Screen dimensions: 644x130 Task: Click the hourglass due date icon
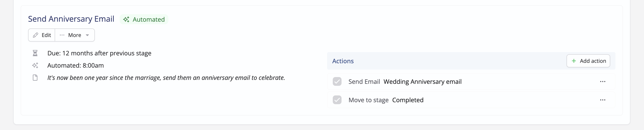(35, 53)
